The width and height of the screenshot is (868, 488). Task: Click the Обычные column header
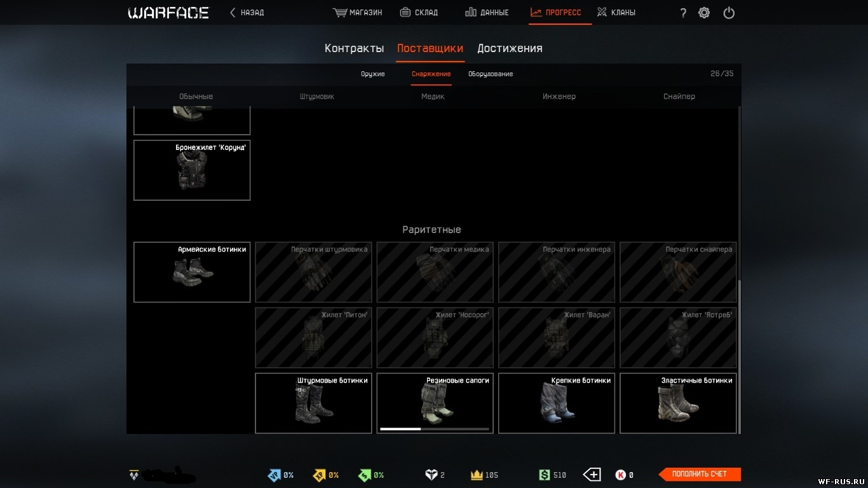[x=196, y=97]
